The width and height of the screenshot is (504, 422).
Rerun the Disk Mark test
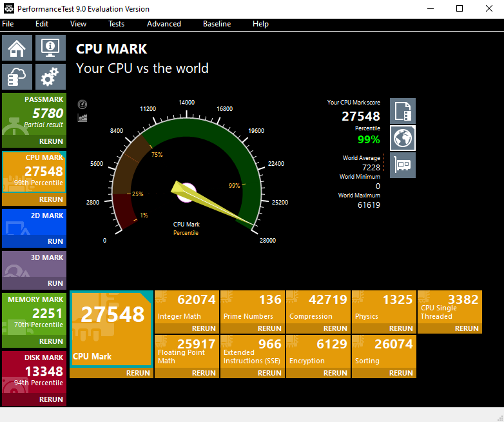pos(34,399)
